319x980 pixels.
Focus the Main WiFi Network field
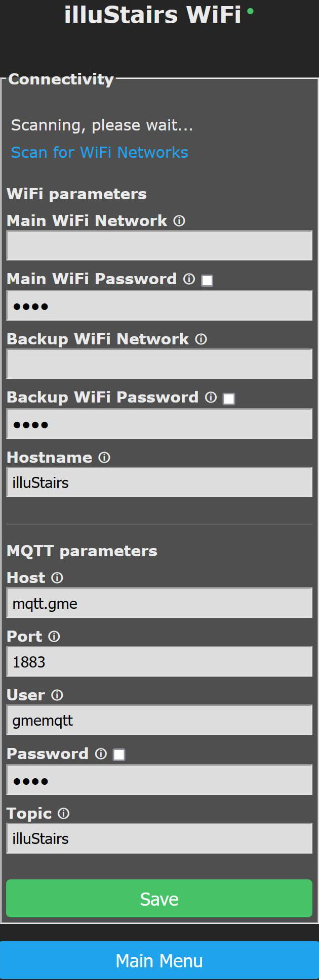(x=159, y=246)
